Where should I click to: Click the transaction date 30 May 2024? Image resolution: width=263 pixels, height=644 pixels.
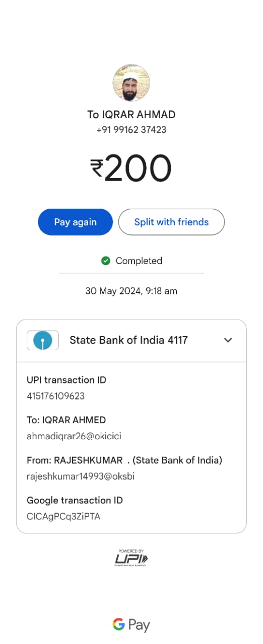click(113, 291)
